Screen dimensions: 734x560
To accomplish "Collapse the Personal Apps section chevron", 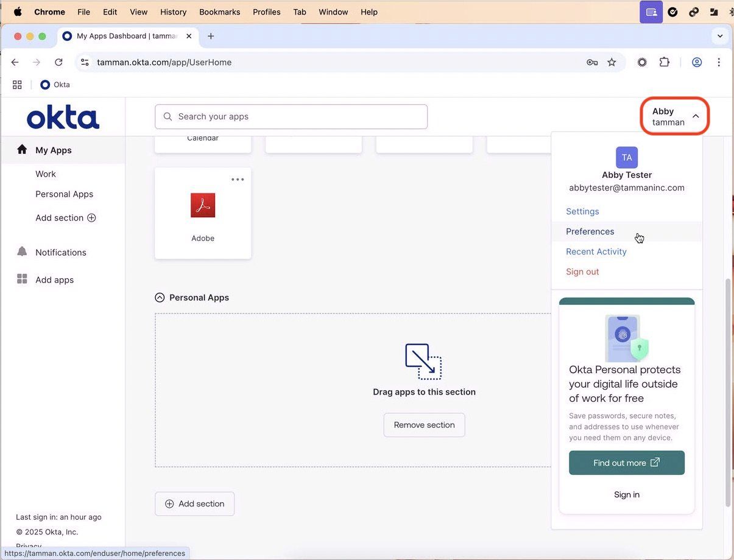I will click(x=160, y=298).
